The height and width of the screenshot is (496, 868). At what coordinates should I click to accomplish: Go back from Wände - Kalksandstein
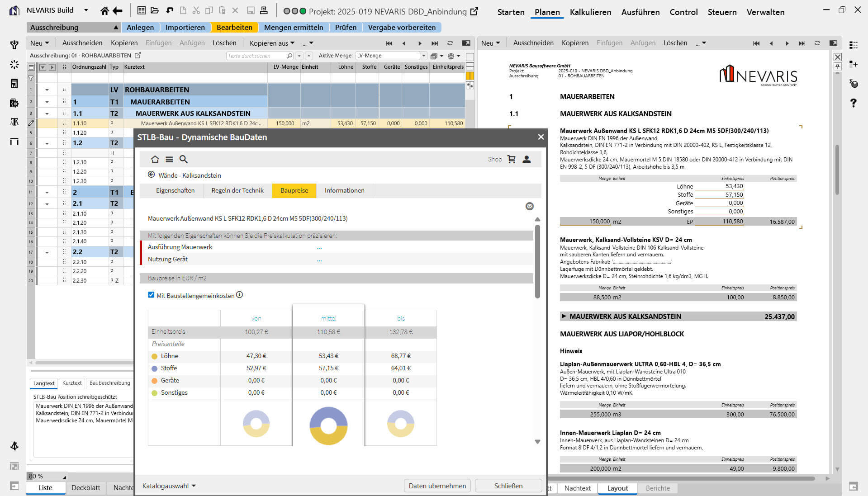151,175
